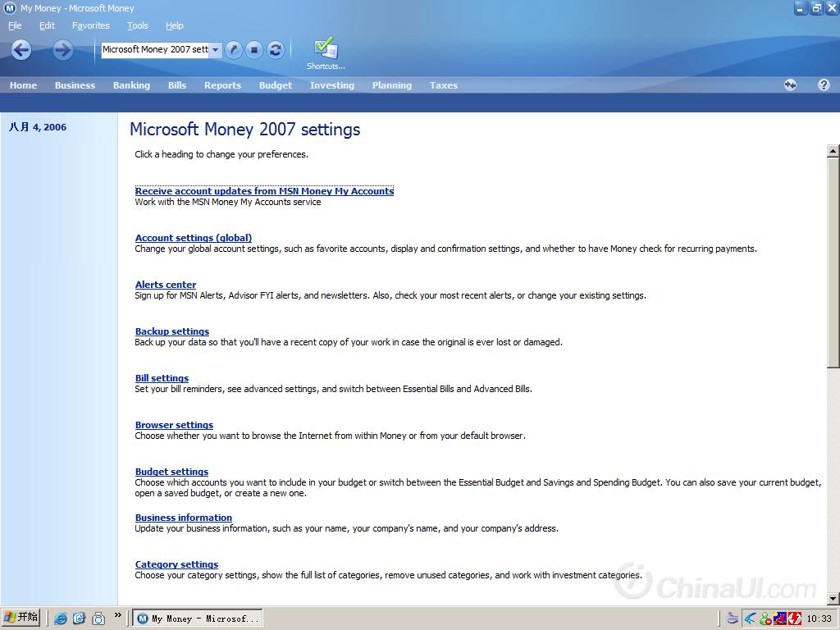Open the Shortcuts toolbar icon
The image size is (840, 630).
tap(326, 52)
